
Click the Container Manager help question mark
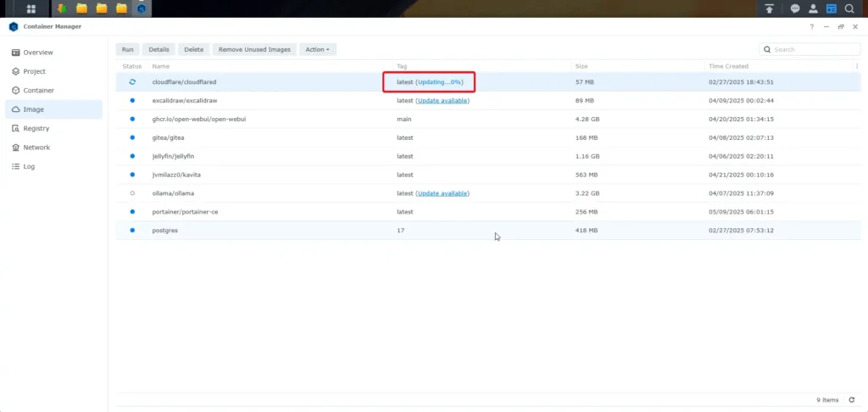tap(811, 26)
